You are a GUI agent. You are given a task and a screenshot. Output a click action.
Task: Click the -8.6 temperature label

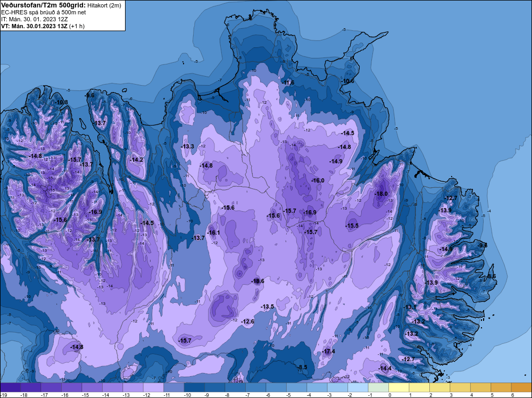coord(491,277)
